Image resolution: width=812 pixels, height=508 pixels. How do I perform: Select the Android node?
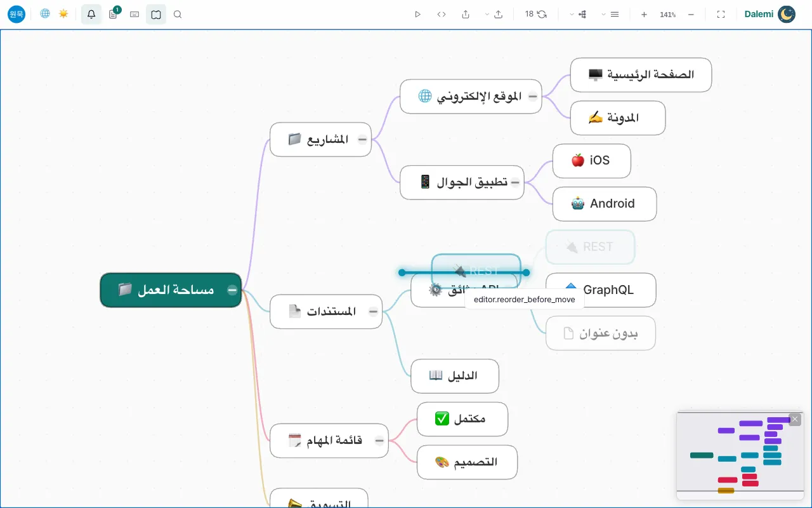(x=605, y=204)
